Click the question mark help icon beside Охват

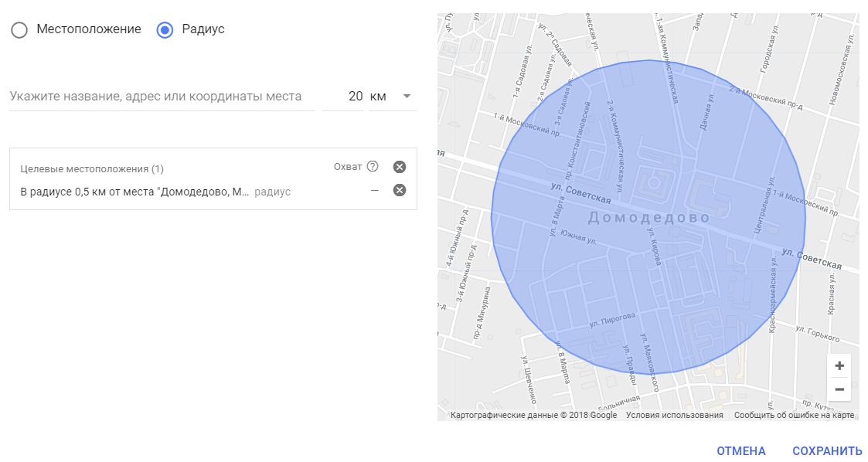pos(373,166)
